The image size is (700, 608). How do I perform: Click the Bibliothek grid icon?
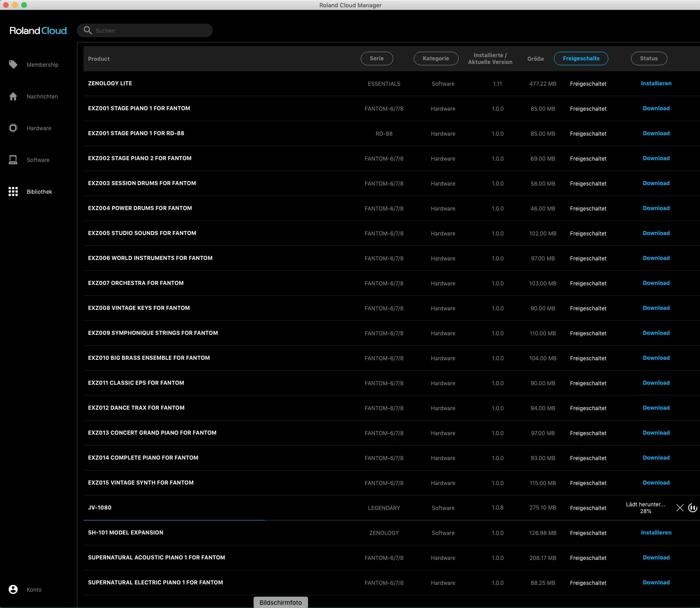pos(13,191)
